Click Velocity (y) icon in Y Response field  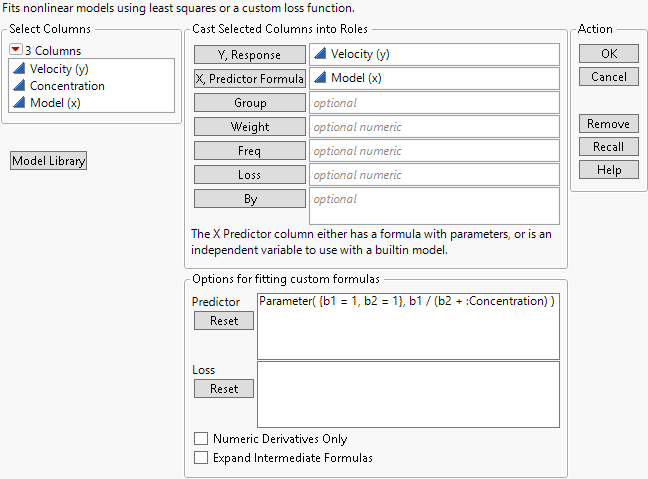pyautogui.click(x=319, y=54)
